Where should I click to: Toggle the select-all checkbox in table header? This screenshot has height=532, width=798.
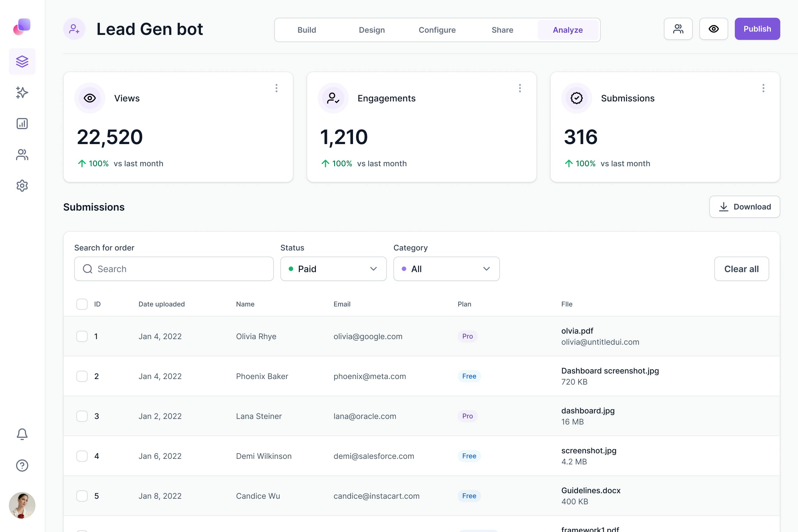point(82,304)
